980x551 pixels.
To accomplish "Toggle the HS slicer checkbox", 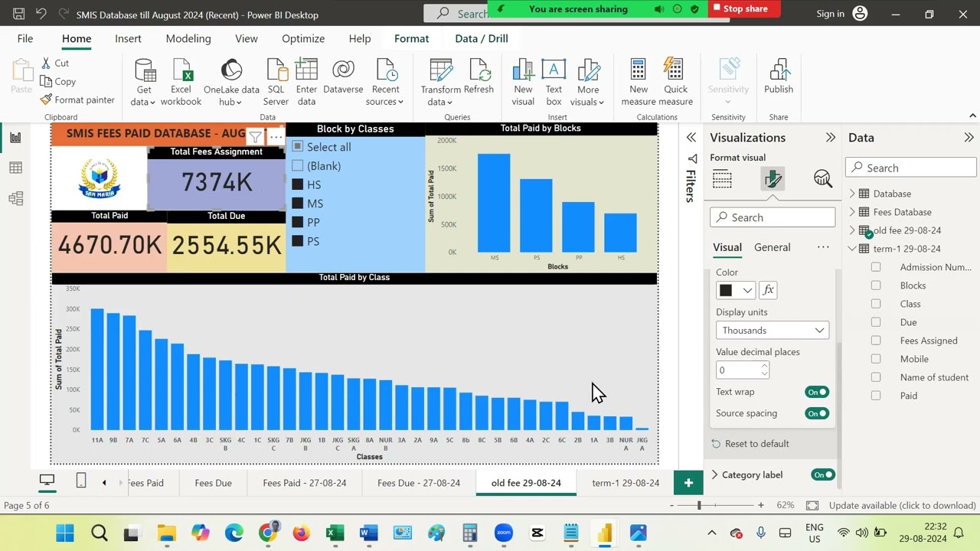I will click(298, 184).
